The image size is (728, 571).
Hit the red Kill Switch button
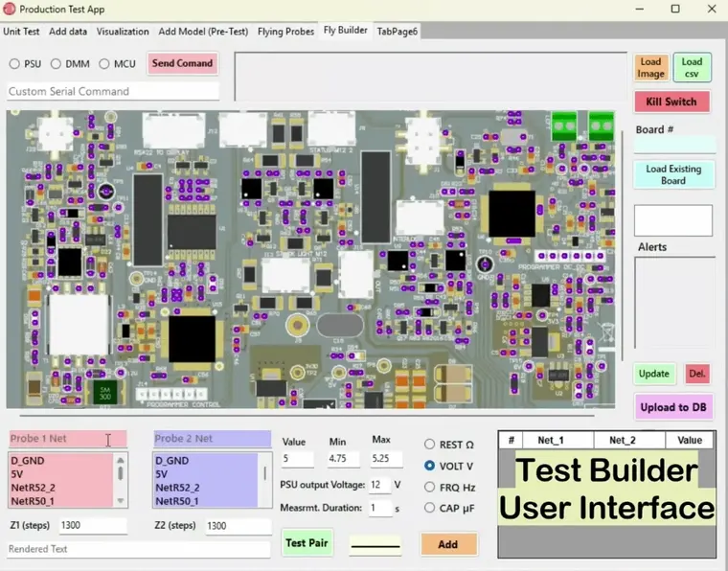tap(671, 102)
